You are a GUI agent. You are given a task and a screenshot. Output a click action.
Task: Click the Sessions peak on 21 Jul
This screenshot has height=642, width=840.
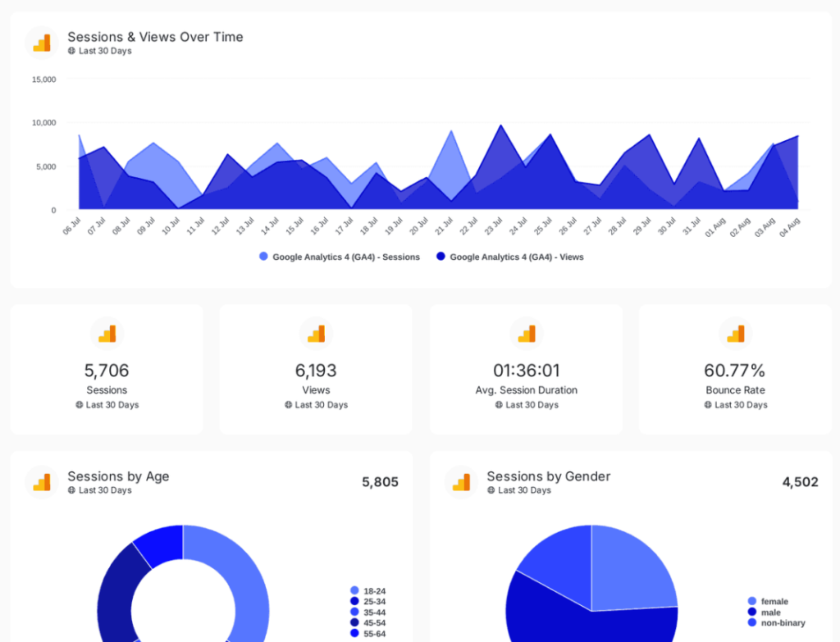(451, 130)
